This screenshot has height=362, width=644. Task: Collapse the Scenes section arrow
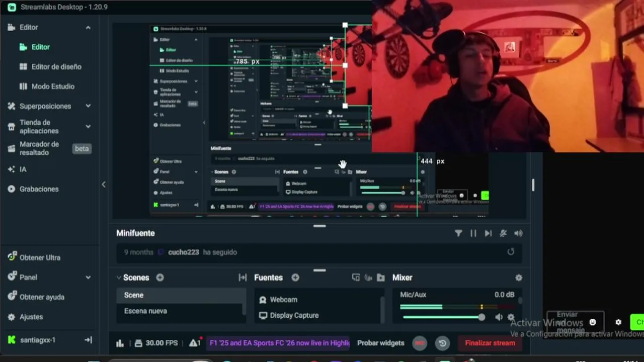point(119,278)
